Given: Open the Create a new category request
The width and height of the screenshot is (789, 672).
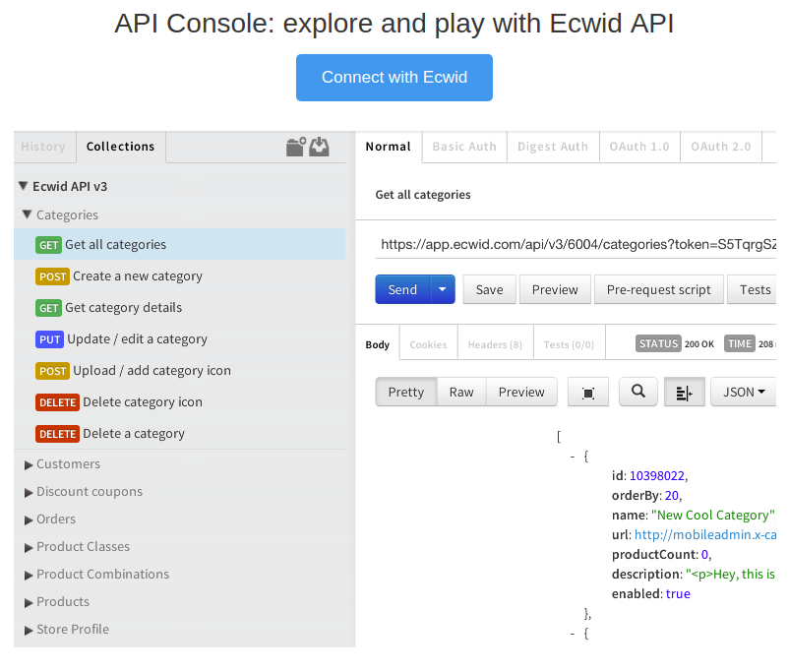Looking at the screenshot, I should click(x=180, y=275).
